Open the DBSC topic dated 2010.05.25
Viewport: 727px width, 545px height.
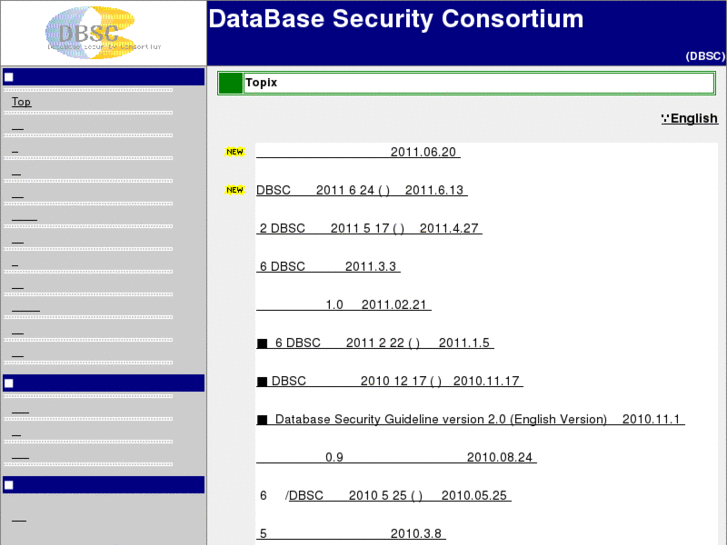click(x=400, y=496)
